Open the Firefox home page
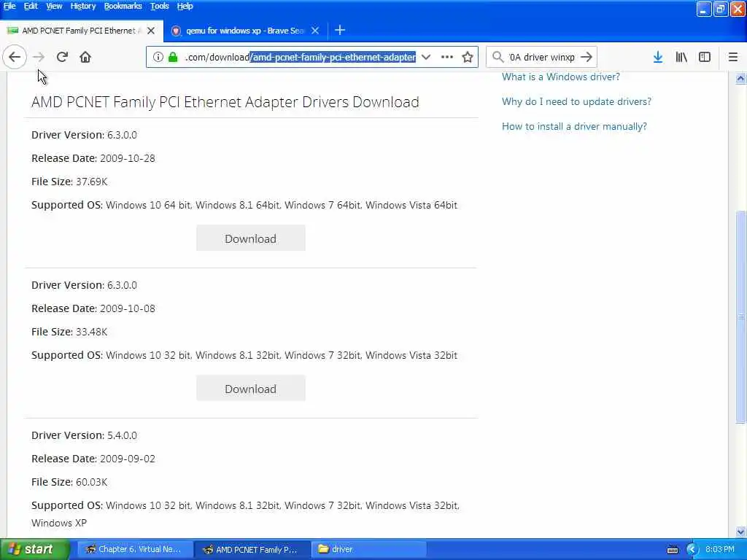 (85, 57)
